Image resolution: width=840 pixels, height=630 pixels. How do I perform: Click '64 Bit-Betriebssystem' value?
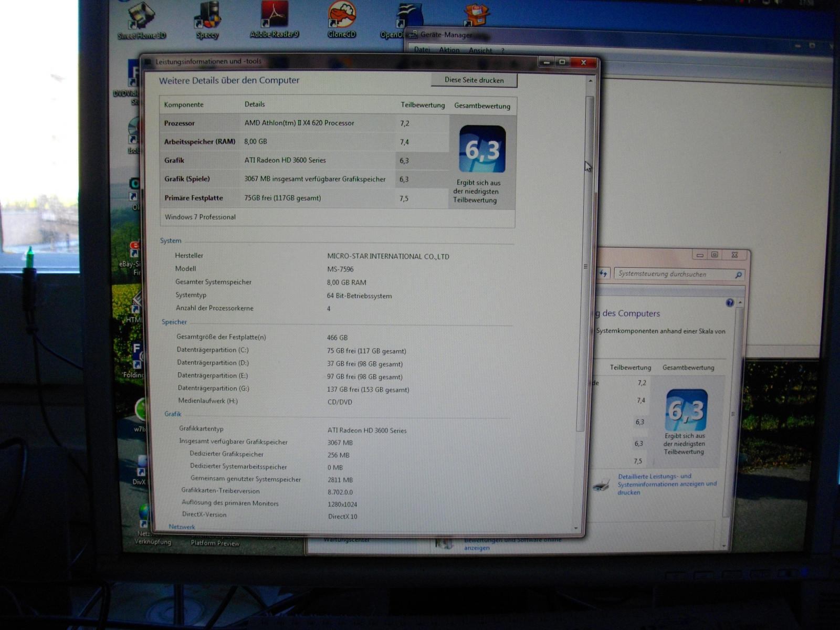click(359, 296)
